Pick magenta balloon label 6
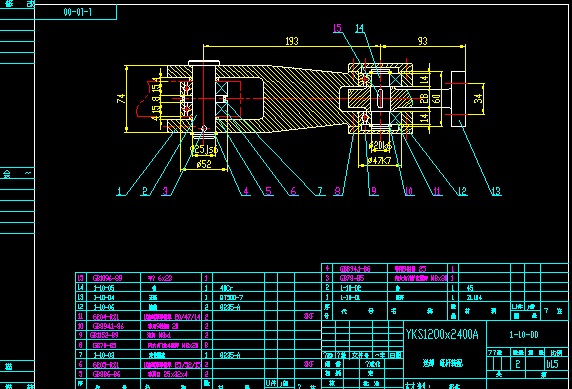 point(293,191)
